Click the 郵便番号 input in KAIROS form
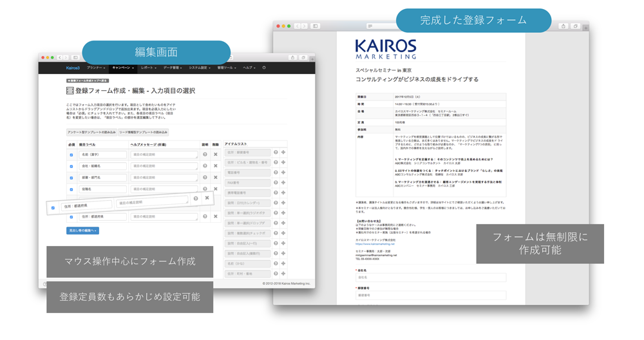This screenshot has height=340, width=644. tap(431, 295)
